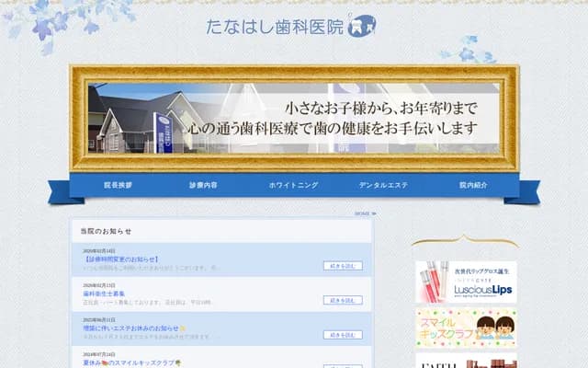
Task: Go to the デンタルエステ page
Action: pyautogui.click(x=383, y=185)
